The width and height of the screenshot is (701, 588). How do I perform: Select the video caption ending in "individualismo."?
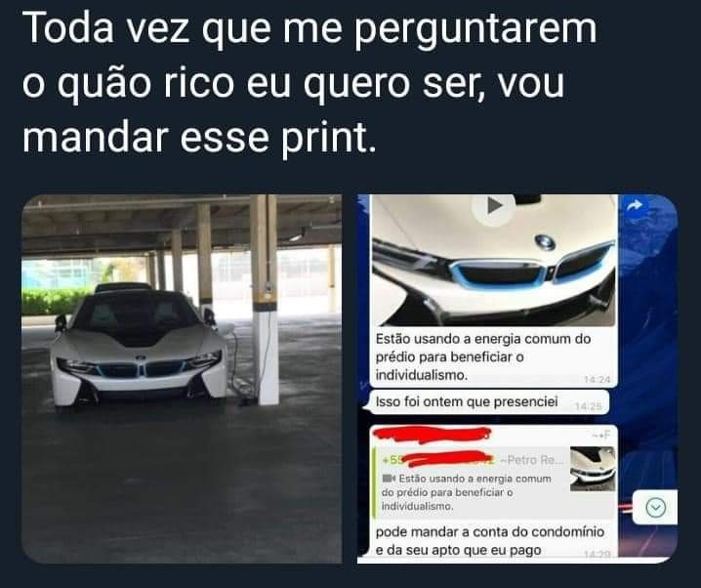(483, 357)
